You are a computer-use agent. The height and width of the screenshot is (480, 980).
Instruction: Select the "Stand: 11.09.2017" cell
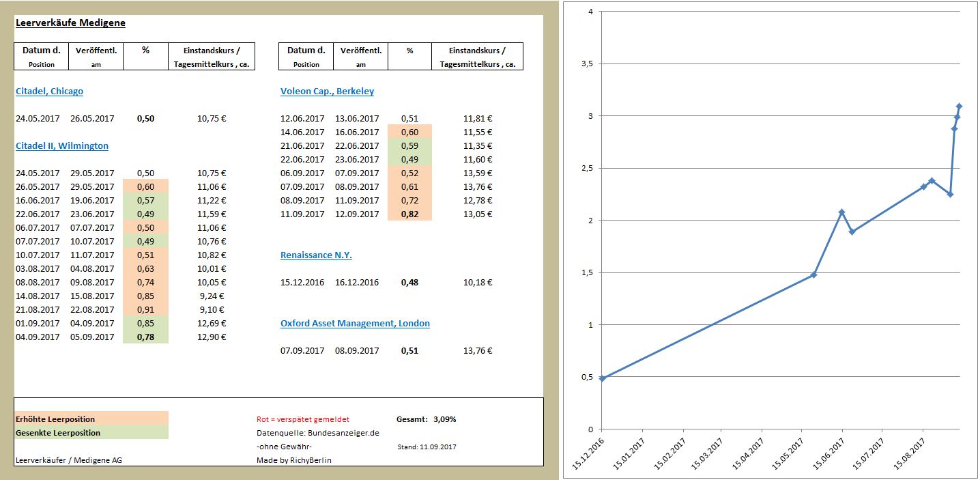pos(427,447)
